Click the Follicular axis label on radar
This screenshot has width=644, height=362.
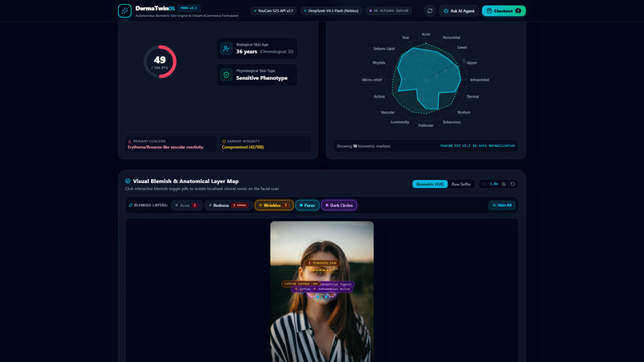426,125
